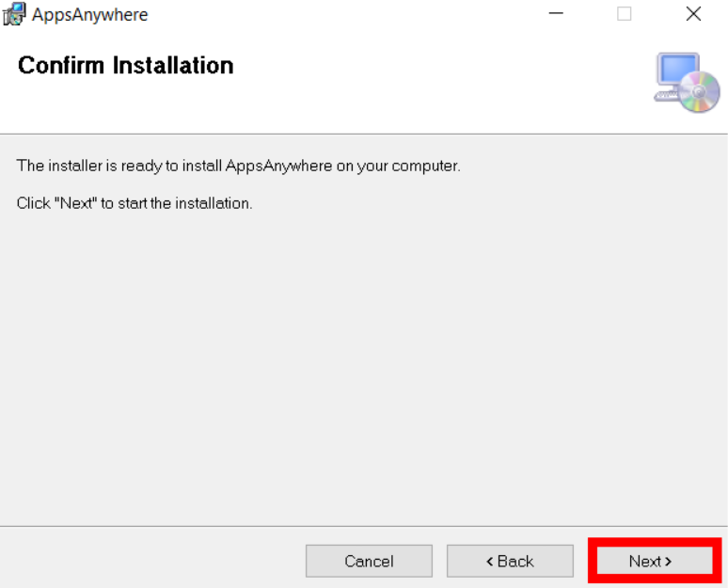728x588 pixels.
Task: Click the AppsAnywhere window title text
Action: pyautogui.click(x=89, y=15)
